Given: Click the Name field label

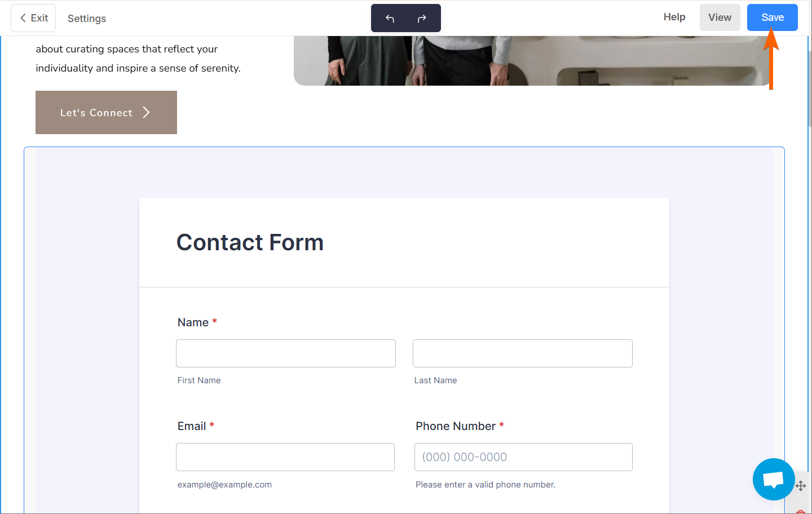Looking at the screenshot, I should click(x=193, y=322).
